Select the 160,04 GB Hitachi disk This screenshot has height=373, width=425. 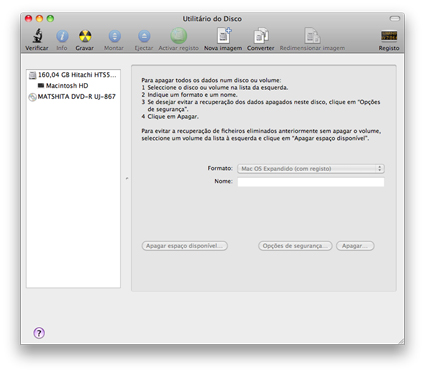[73, 75]
